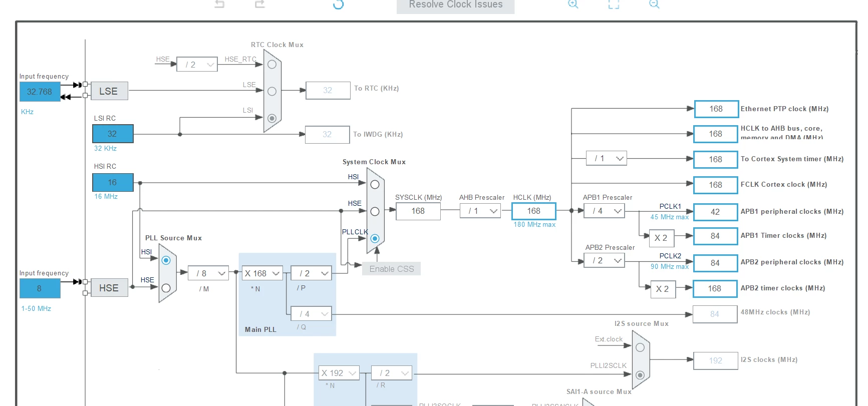Image resolution: width=868 pixels, height=406 pixels.
Task: Click the HSE oscillator block
Action: pyautogui.click(x=109, y=288)
